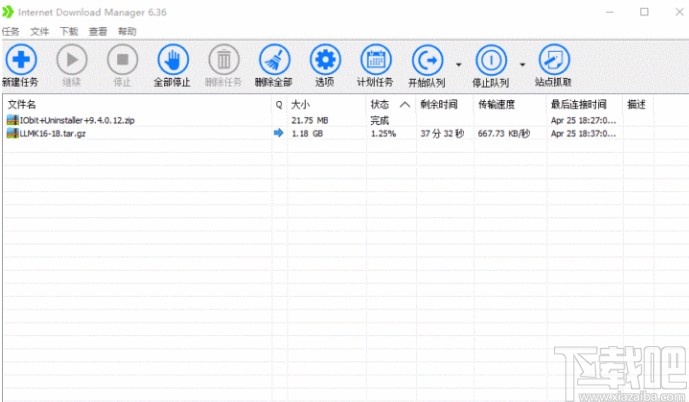This screenshot has height=402, width=689.
Task: Click blue queue arrow on LLMK16-18 row
Action: (x=279, y=133)
